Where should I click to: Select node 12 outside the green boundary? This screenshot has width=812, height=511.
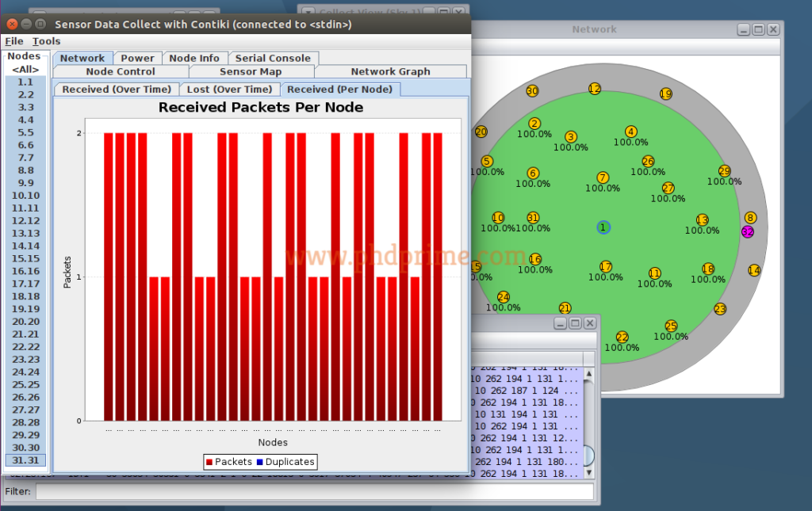pyautogui.click(x=594, y=89)
